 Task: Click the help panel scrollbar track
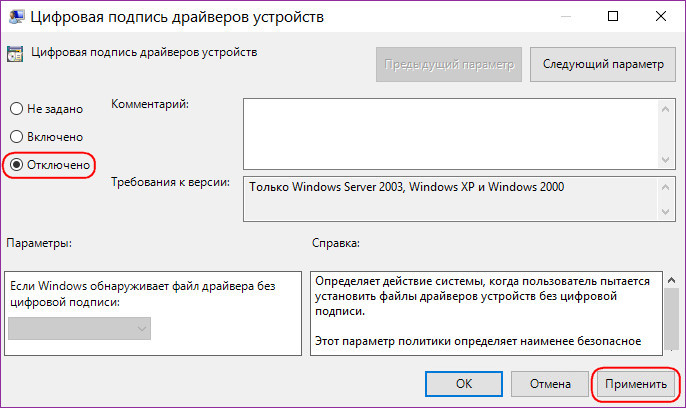click(672, 319)
